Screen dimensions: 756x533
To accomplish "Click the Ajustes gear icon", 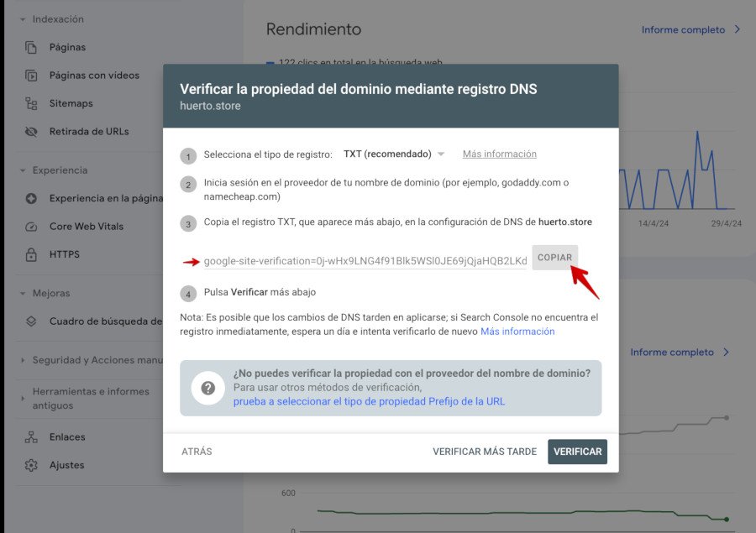I will [x=31, y=465].
